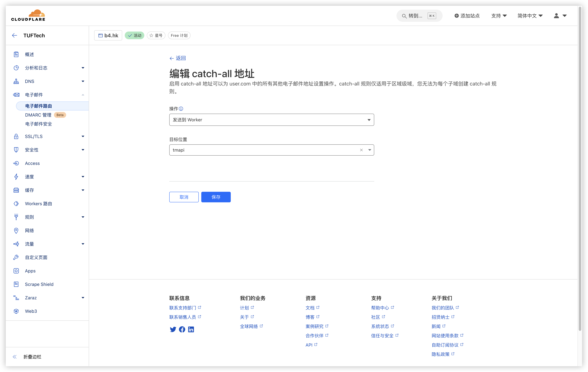588x372 pixels.
Task: Open the Twitter social icon
Action: tap(173, 329)
